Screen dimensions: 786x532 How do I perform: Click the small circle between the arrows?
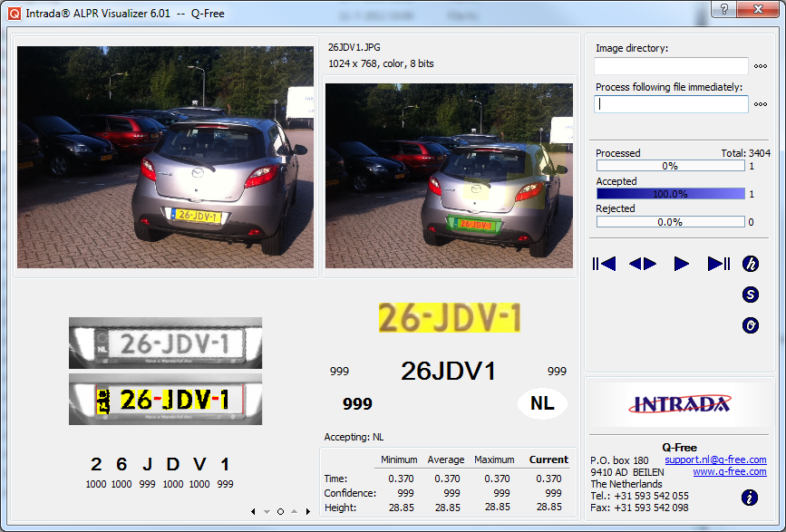280,512
